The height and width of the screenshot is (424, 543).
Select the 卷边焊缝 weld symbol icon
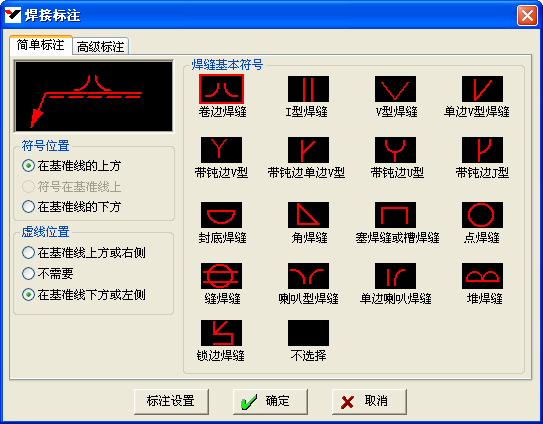click(x=221, y=89)
